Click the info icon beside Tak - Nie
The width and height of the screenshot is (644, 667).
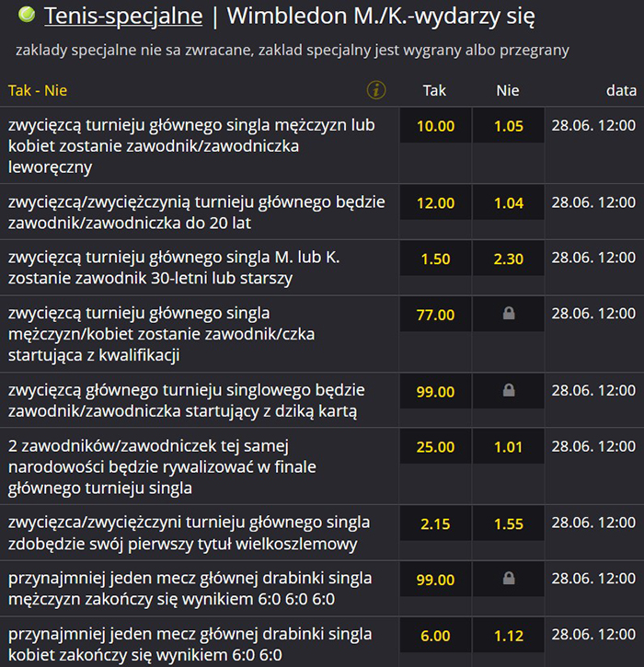375,90
